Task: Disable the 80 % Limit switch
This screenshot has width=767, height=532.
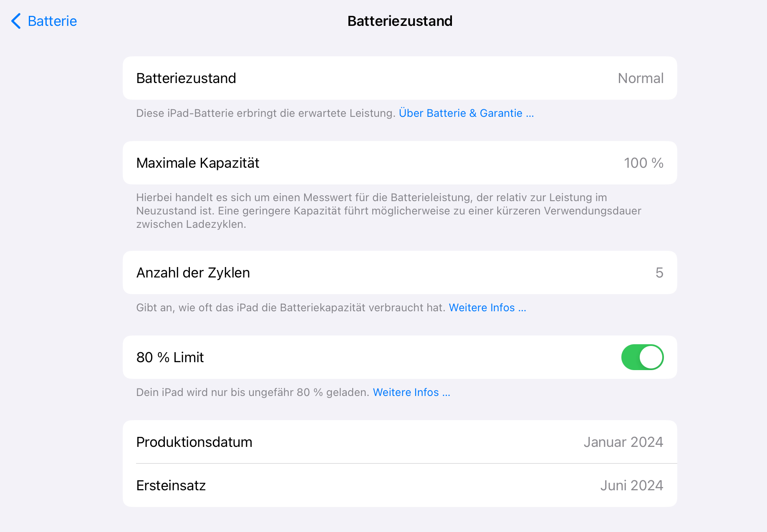Action: coord(642,357)
